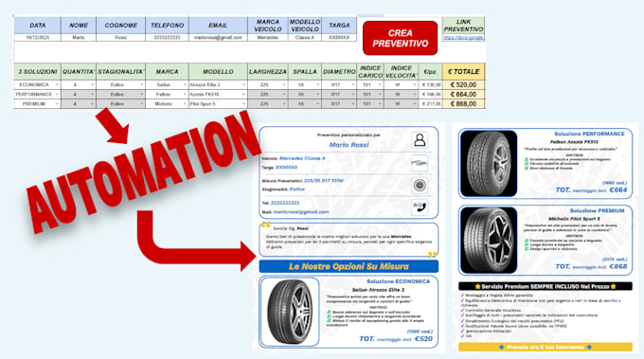The image size is (644, 359).
Task: Open the Sailun brand dropdown
Action: pyautogui.click(x=185, y=84)
